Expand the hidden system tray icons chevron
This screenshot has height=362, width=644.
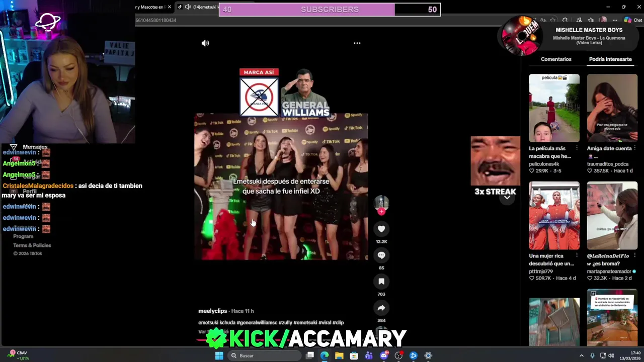pos(582,355)
